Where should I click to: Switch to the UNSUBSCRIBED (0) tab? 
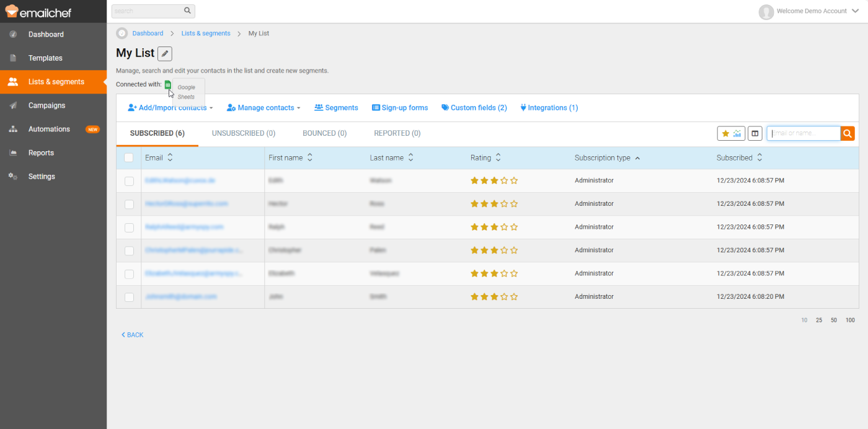click(x=244, y=133)
